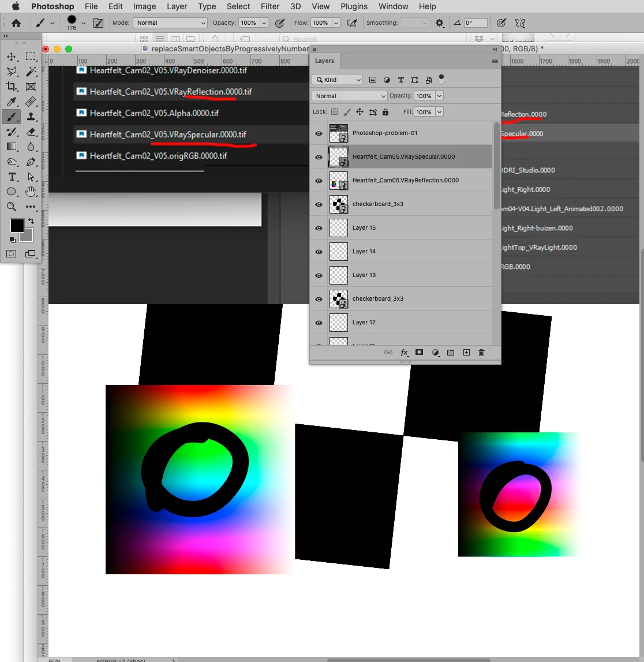This screenshot has width=644, height=662.
Task: Open brush Mode dropdown
Action: click(170, 23)
